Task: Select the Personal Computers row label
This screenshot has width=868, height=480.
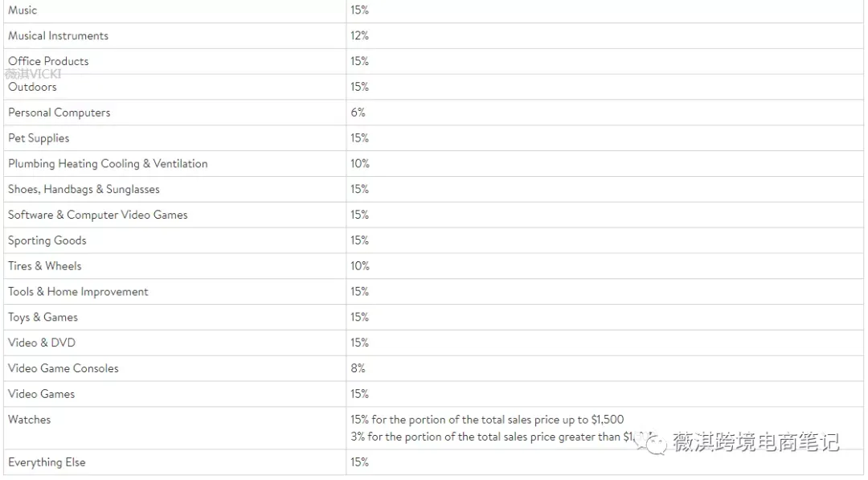Action: point(59,113)
